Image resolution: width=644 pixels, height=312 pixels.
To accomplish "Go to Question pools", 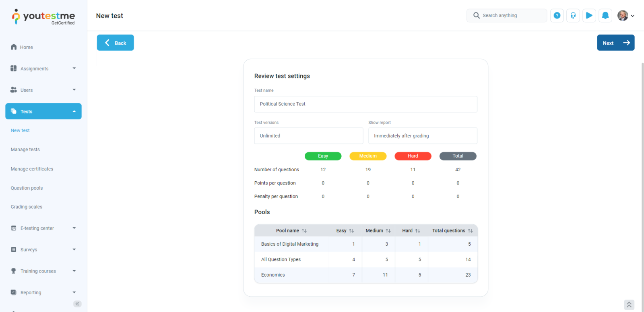I will click(x=27, y=188).
